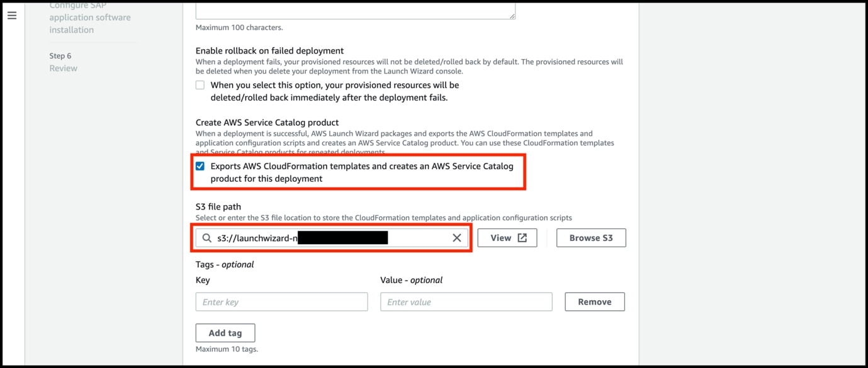Select the Review step in the sidebar

[x=63, y=68]
